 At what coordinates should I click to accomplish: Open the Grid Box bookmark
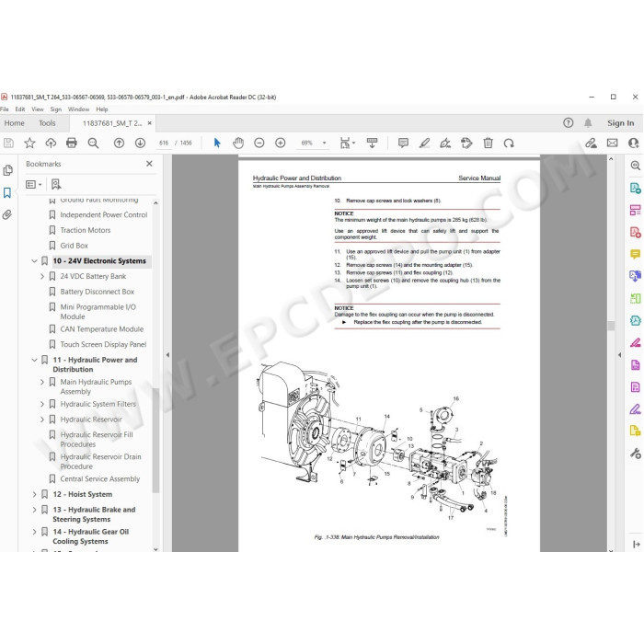click(75, 246)
